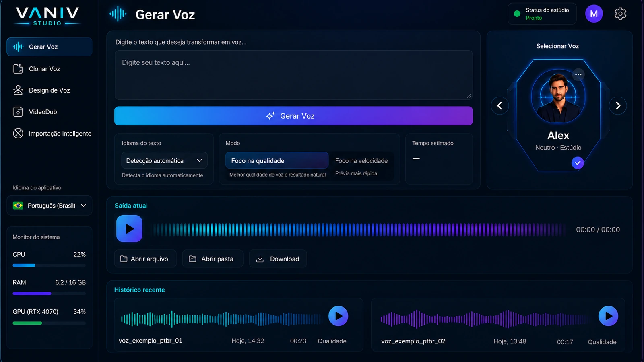Viewport: 644px width, 362px height.
Task: Open the three-dots menu on Alex voice
Action: 578,74
